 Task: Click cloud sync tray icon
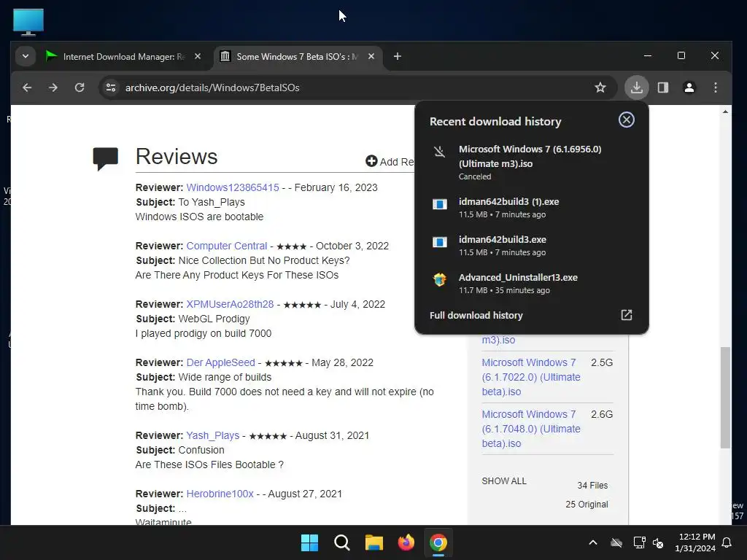616,542
